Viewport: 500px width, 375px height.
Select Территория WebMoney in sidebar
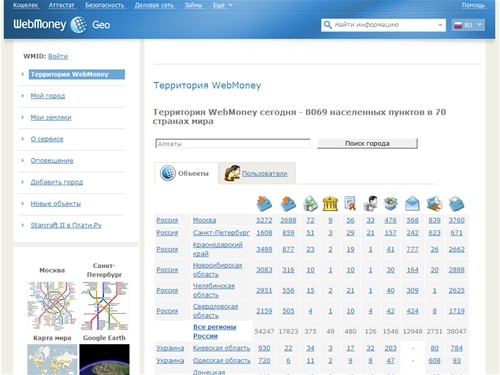(x=77, y=74)
